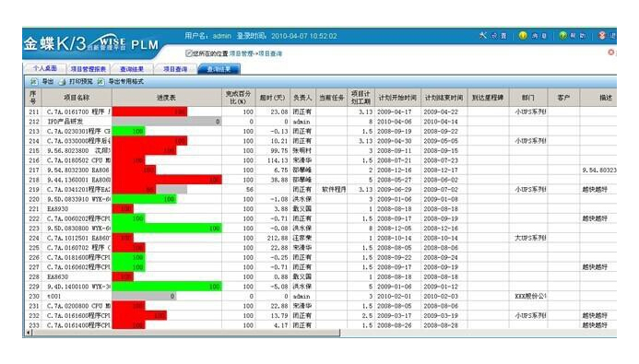Sort by the 计划开始时间 column header
The height and width of the screenshot is (364, 639).
click(397, 98)
